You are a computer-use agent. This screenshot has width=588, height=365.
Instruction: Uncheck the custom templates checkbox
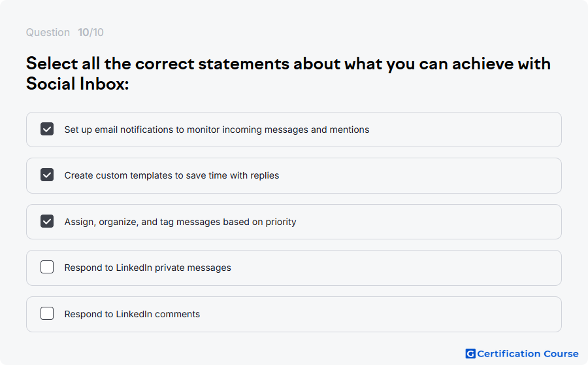pyautogui.click(x=47, y=175)
